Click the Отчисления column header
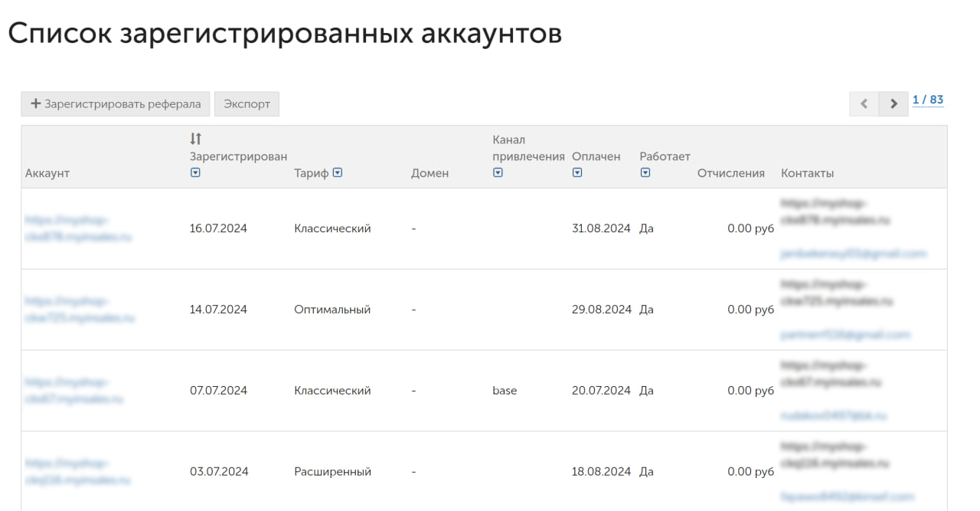This screenshot has width=980, height=511. [x=731, y=173]
